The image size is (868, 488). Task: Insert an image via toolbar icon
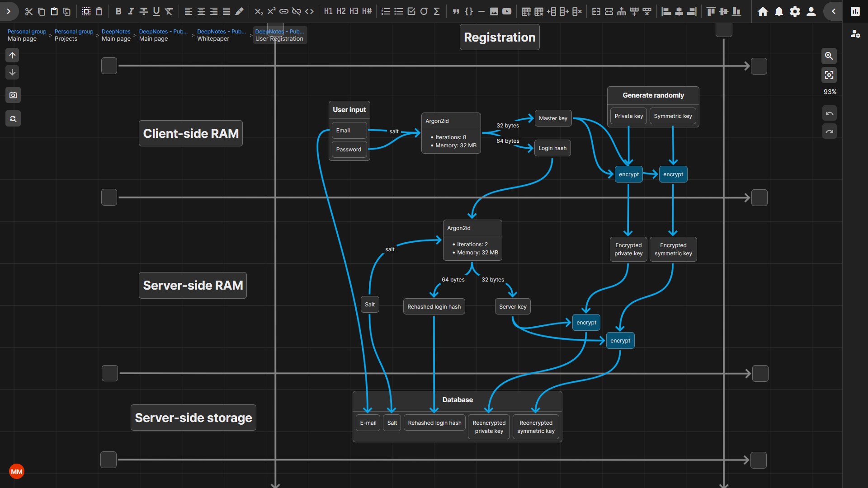[x=494, y=11]
